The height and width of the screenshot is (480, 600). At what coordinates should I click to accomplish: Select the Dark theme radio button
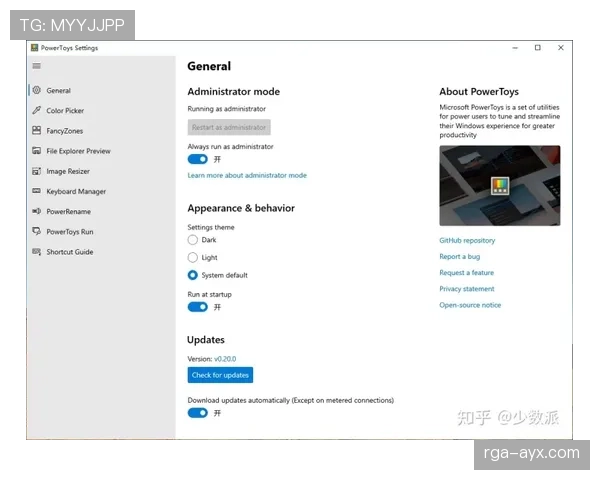192,240
